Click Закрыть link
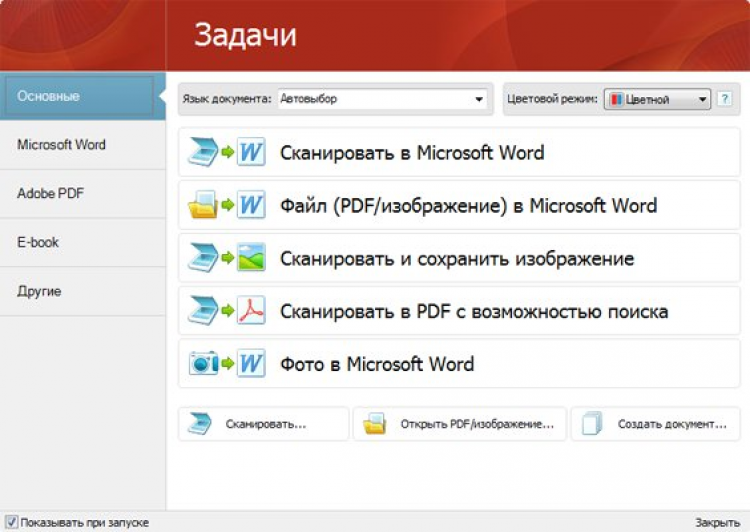The image size is (750, 532). (717, 522)
